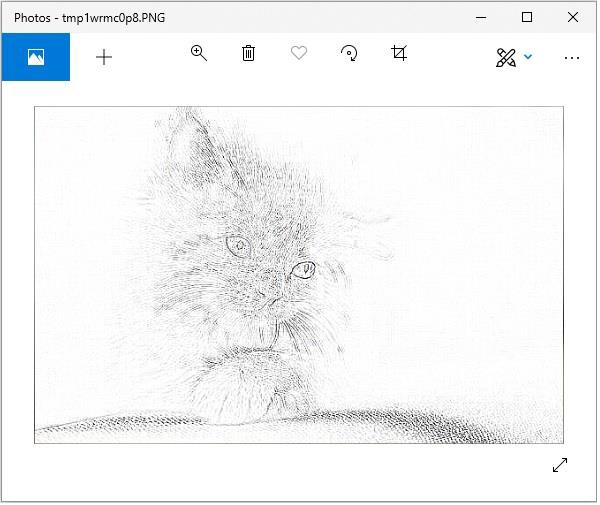Viewport: 600px width, 505px height.
Task: Click the title text Photos - tmp1wrmc0p8.PNG
Action: (90, 18)
